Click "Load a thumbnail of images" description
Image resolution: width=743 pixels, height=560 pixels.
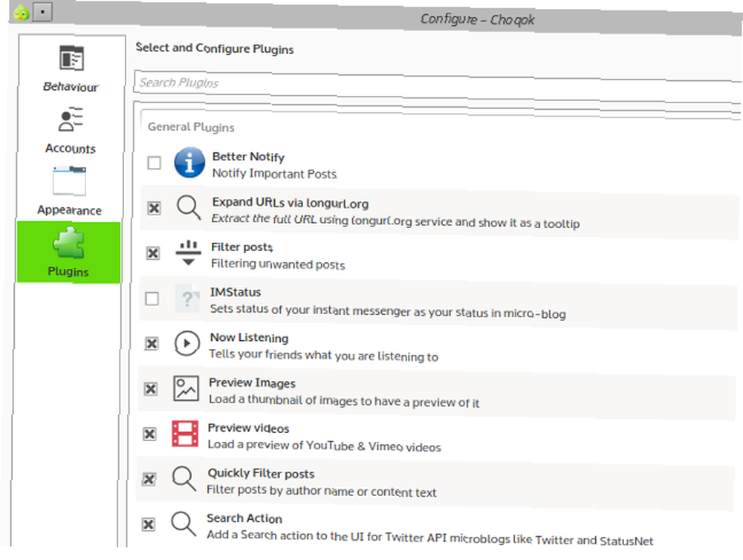(344, 401)
